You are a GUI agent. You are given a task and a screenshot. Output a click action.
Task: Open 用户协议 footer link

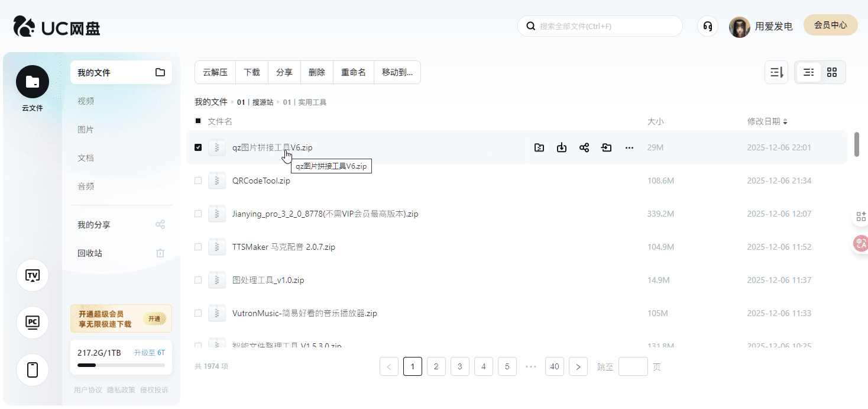pos(88,390)
